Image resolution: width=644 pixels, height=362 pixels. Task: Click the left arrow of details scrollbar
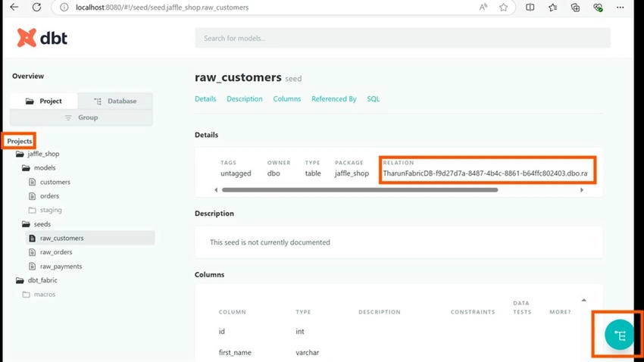pyautogui.click(x=216, y=190)
